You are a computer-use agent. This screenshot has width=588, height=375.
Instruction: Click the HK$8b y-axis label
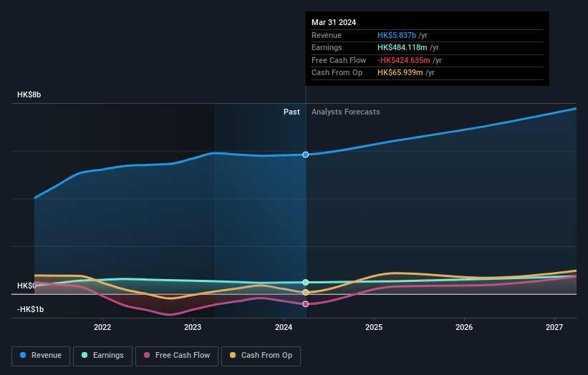[x=29, y=94]
